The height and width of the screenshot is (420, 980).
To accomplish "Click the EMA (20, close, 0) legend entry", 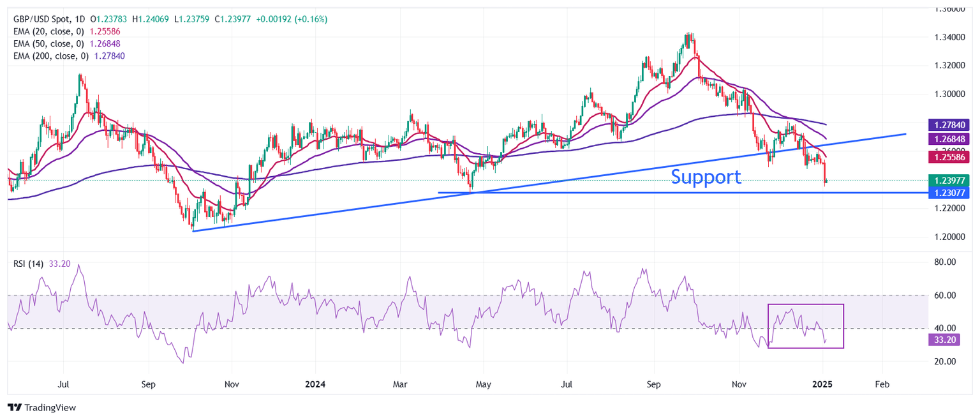I will pyautogui.click(x=48, y=31).
